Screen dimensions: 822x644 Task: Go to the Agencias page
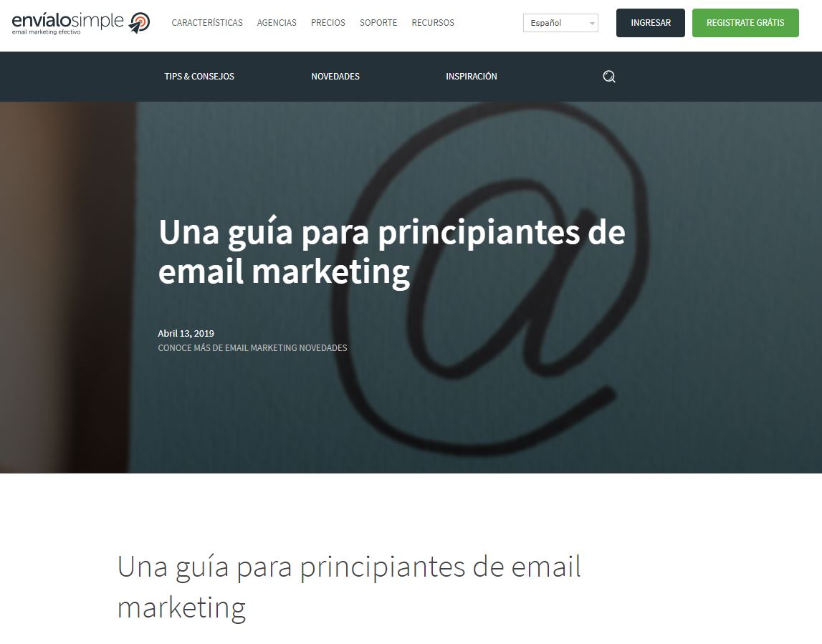277,22
